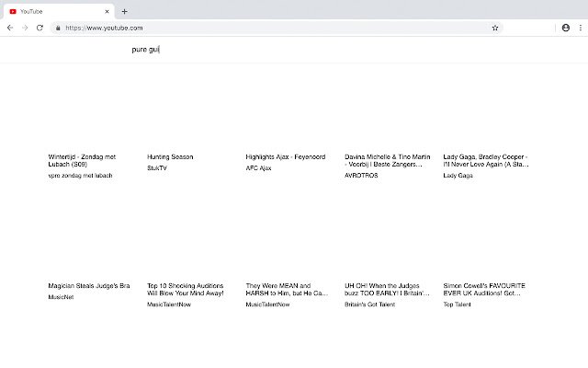Visit the Lady Gaga channel
This screenshot has height=368, width=588.
click(458, 176)
